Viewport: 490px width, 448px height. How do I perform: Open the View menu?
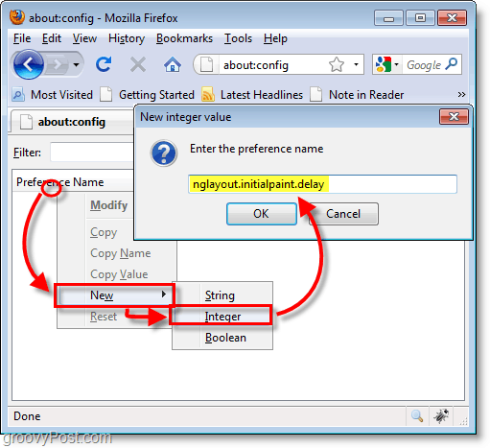(84, 38)
